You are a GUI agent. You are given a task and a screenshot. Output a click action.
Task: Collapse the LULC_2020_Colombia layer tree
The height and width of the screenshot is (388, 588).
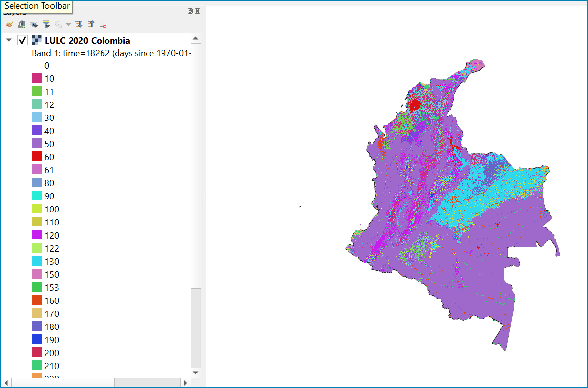[9, 40]
